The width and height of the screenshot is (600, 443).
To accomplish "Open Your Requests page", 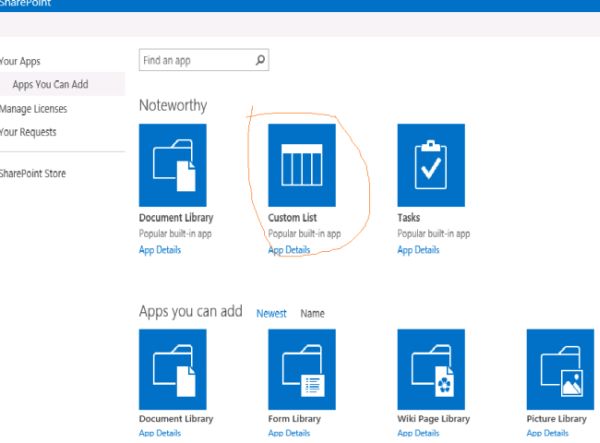I will point(28,132).
